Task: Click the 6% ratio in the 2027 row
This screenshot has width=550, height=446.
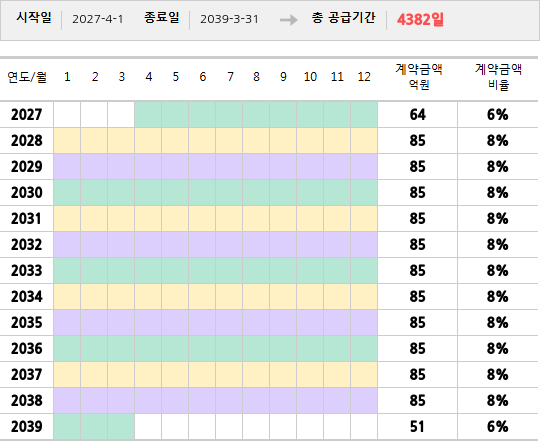Action: 497,115
